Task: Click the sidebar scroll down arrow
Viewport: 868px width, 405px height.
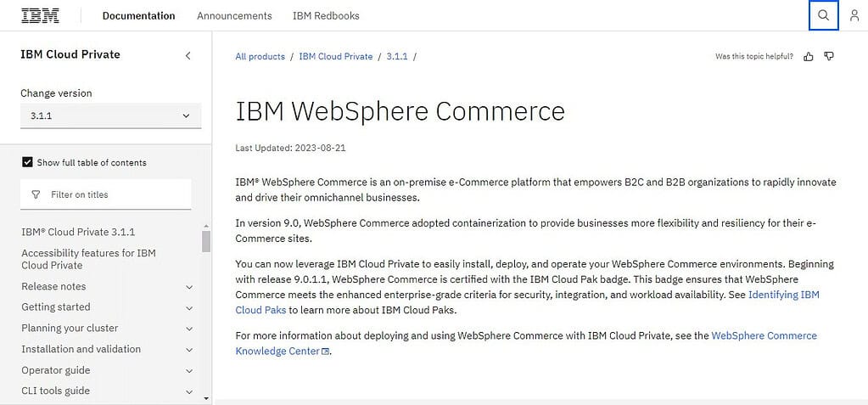Action: pos(206,398)
